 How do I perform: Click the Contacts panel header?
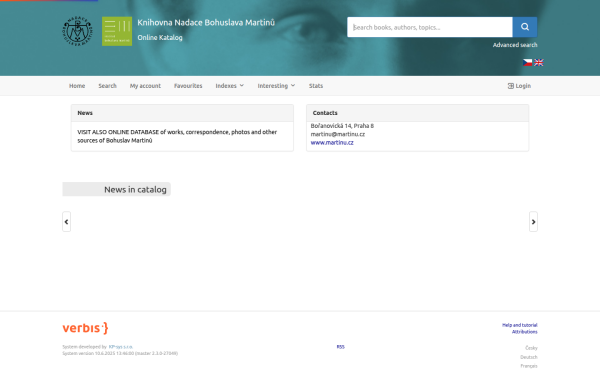point(417,113)
